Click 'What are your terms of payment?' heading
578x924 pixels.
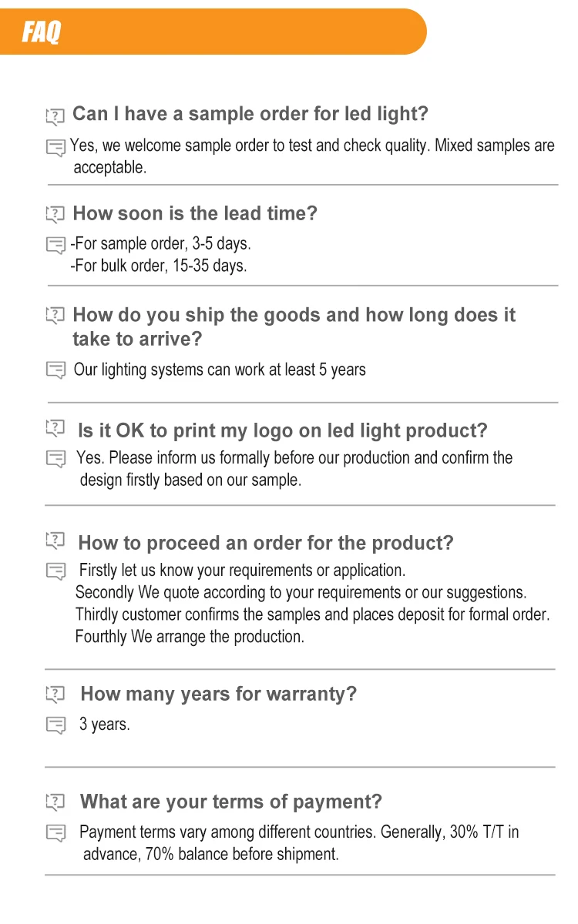click(231, 802)
